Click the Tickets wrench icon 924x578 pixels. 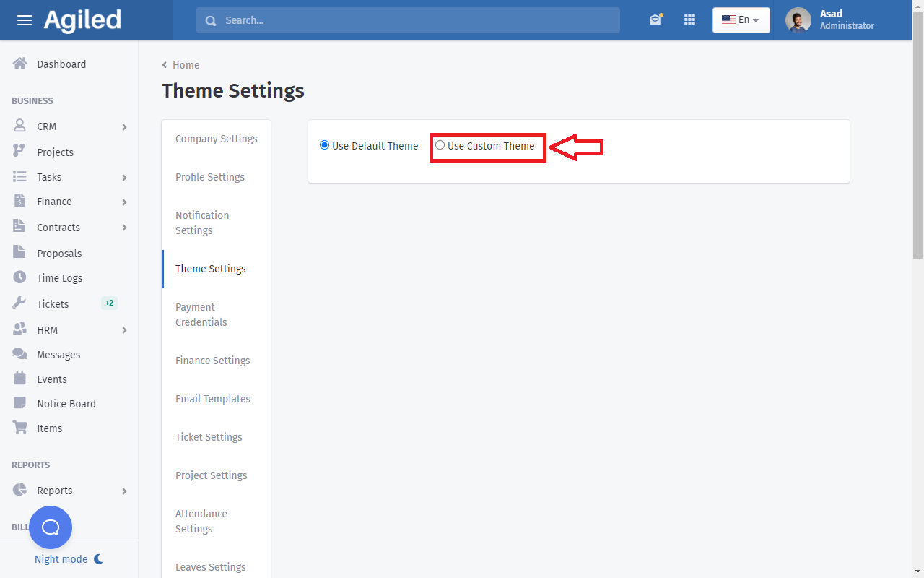pos(20,303)
